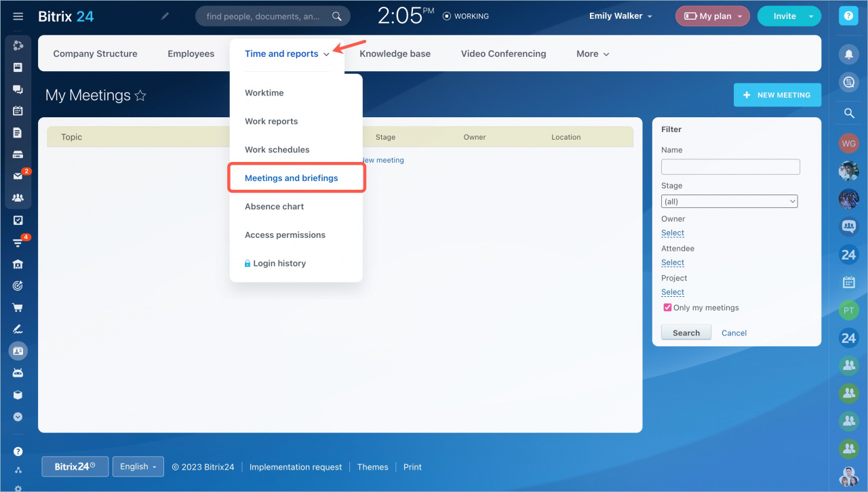This screenshot has height=492, width=868.
Task: Click Select link under Attendee
Action: coord(673,262)
